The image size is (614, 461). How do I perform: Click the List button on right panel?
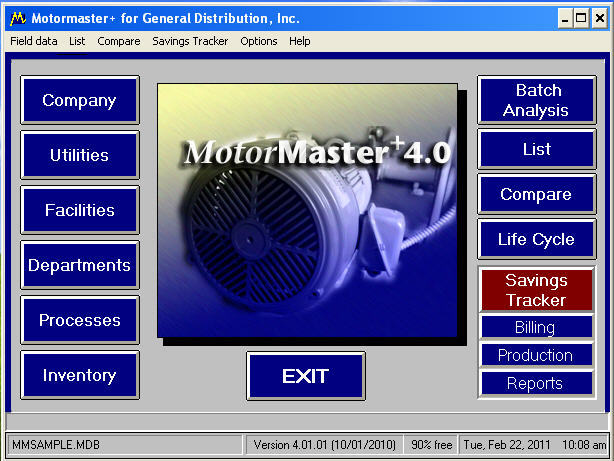[x=537, y=149]
